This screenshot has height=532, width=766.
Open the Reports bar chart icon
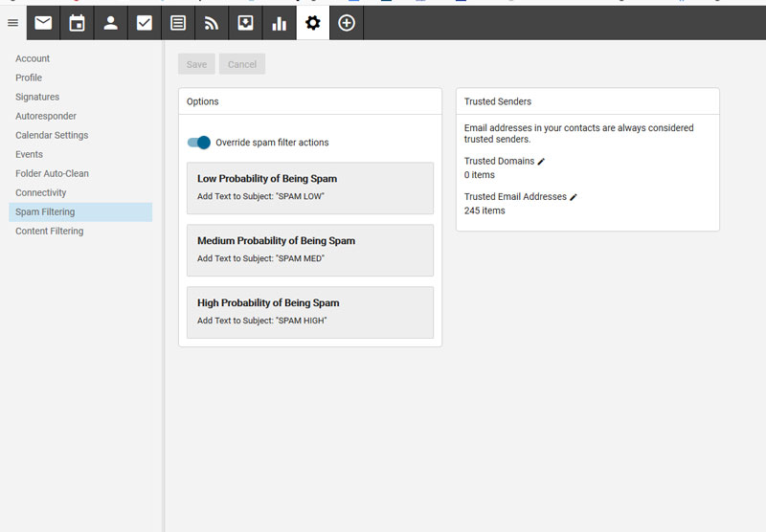pos(280,23)
